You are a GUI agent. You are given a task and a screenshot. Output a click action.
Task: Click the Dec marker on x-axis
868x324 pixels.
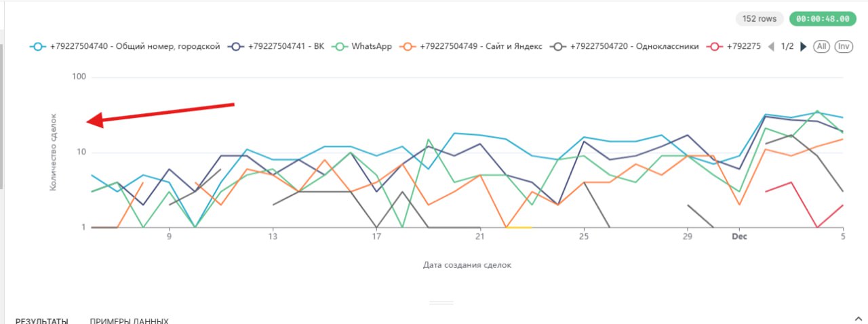click(738, 237)
